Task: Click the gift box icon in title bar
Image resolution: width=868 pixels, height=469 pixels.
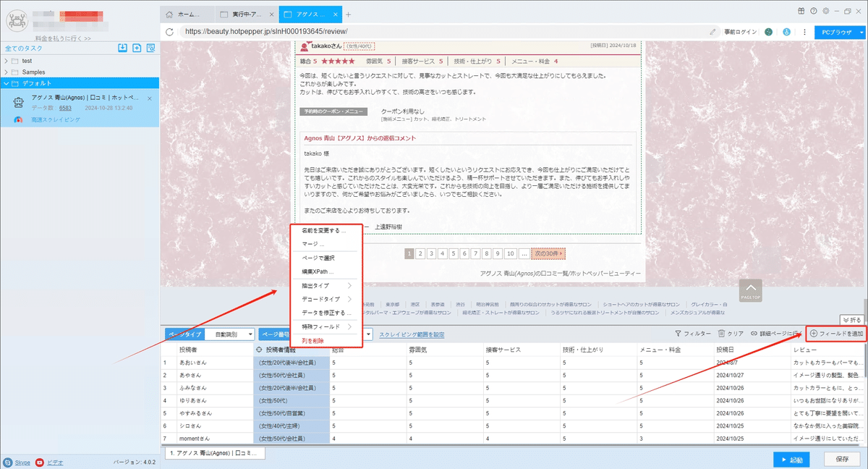Action: 801,11
